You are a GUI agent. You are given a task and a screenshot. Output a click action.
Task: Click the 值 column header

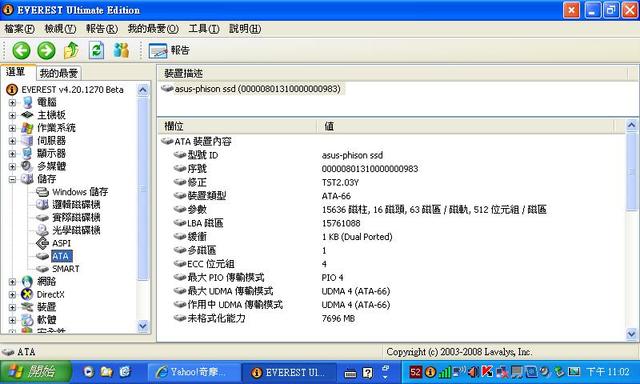466,127
